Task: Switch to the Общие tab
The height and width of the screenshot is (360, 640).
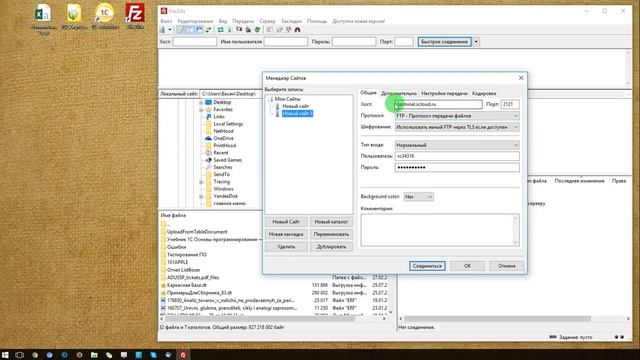Action: pos(368,93)
